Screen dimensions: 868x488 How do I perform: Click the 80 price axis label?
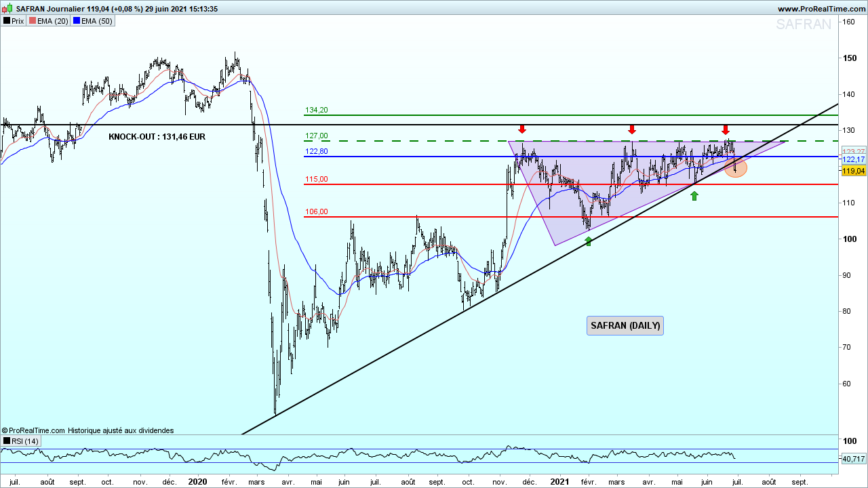[x=846, y=312]
